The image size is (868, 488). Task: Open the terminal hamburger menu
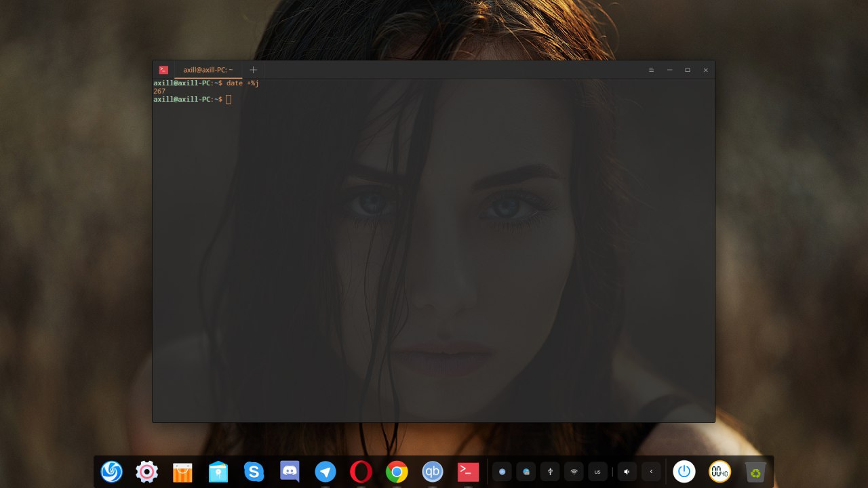point(651,70)
